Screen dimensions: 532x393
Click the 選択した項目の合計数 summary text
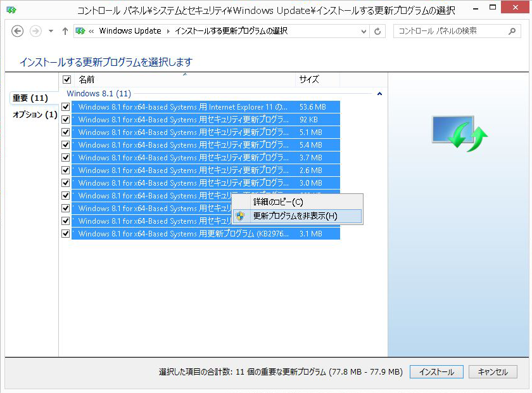coord(281,372)
